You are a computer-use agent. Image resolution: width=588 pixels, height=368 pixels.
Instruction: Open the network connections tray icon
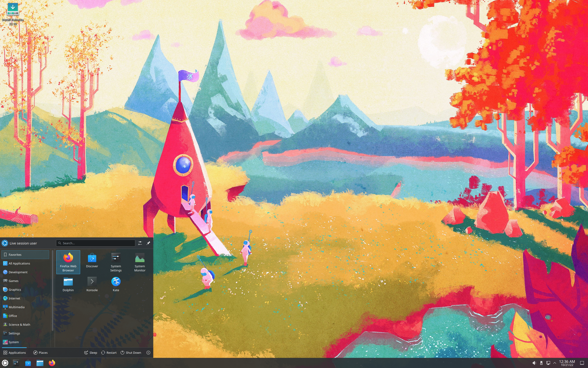coord(548,363)
